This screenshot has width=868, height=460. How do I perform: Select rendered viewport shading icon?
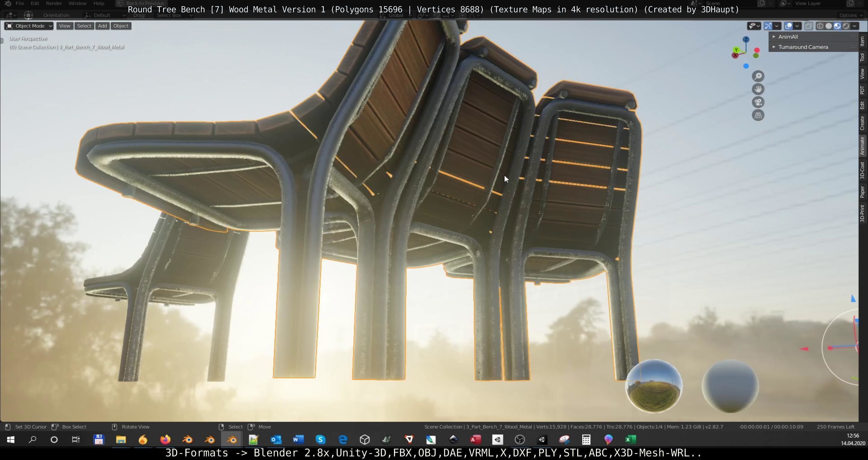(x=846, y=26)
